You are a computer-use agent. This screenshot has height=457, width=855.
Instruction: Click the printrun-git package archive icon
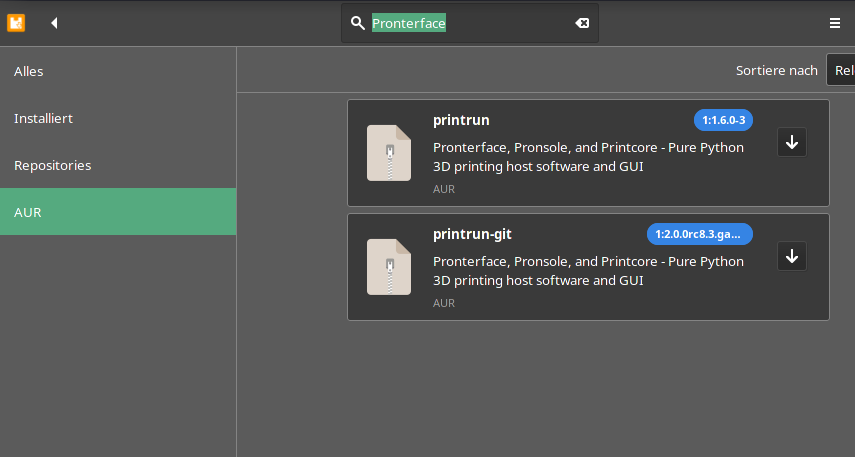tap(388, 267)
